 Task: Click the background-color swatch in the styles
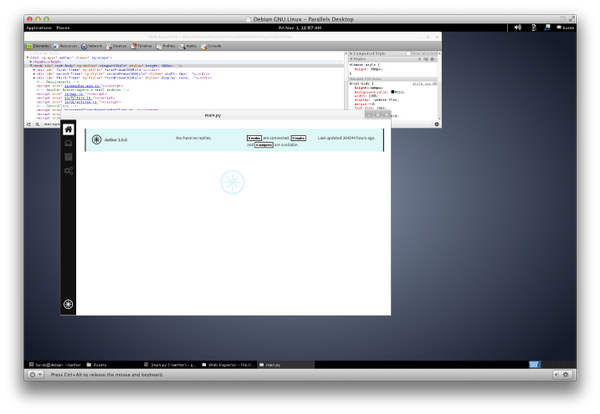393,92
